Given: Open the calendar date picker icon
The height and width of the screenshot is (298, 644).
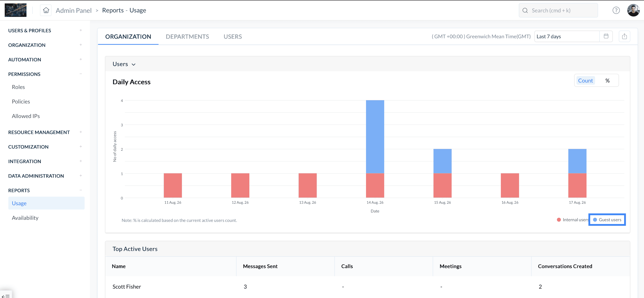Looking at the screenshot, I should click(x=606, y=36).
